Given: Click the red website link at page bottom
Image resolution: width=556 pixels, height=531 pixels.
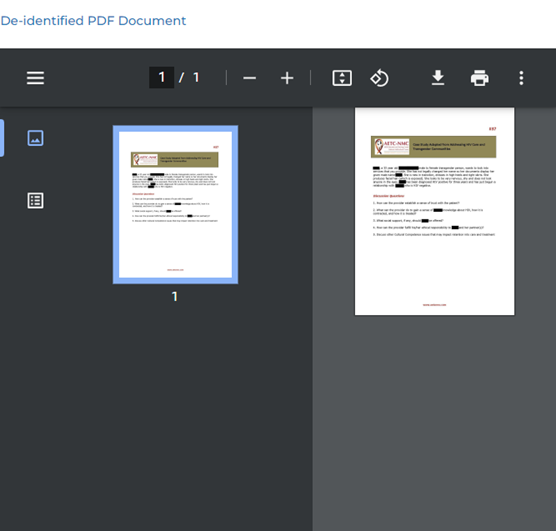Looking at the screenshot, I should (434, 305).
